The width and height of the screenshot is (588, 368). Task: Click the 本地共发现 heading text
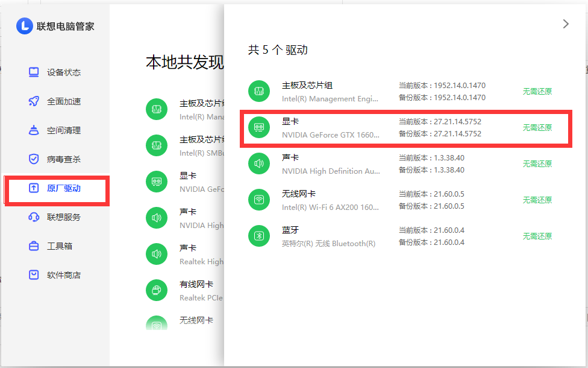coord(185,62)
